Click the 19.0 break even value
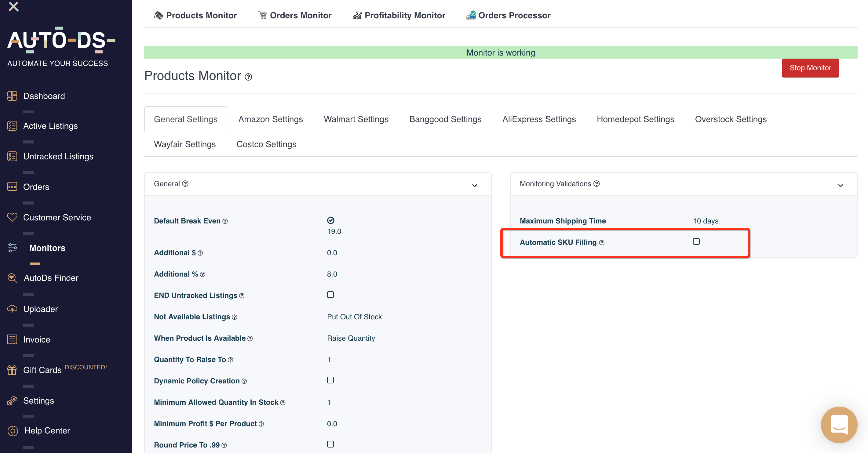 pos(334,231)
